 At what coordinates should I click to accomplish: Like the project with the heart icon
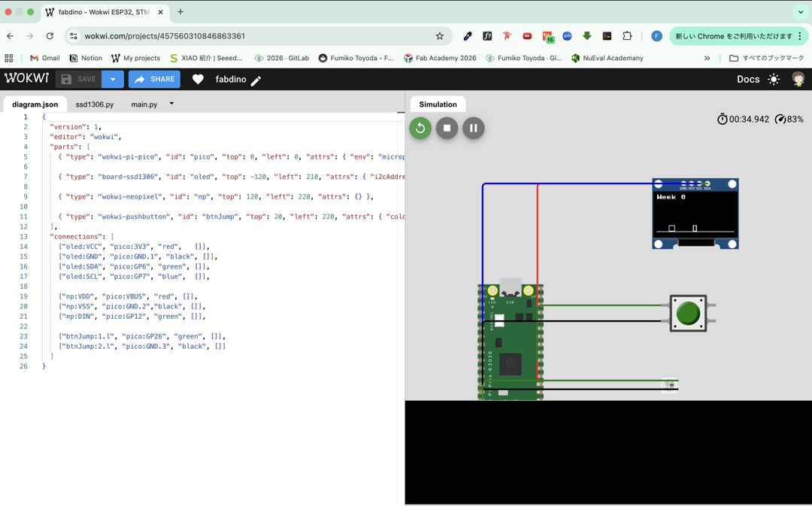(198, 79)
